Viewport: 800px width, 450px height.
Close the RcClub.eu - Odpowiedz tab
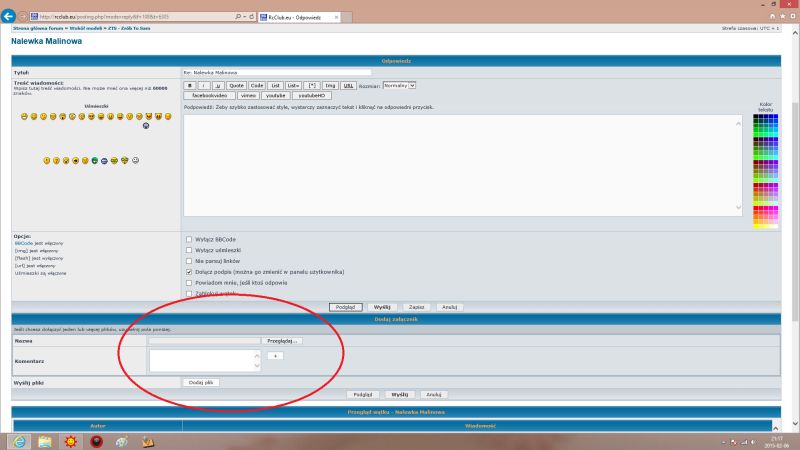click(336, 17)
